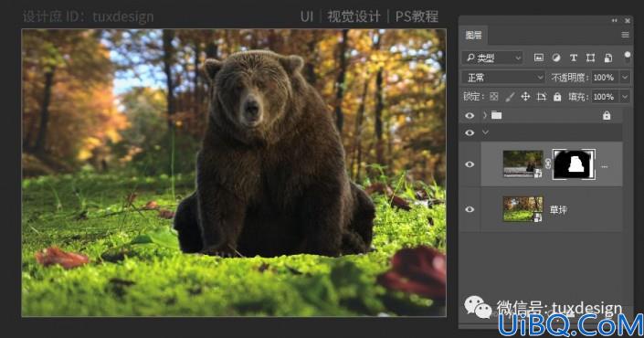
Task: Switch to the 图层 panel tab
Action: [x=473, y=36]
